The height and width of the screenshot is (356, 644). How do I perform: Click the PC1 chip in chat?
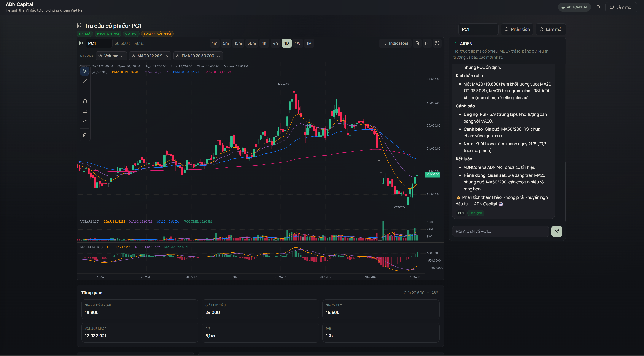tap(461, 213)
